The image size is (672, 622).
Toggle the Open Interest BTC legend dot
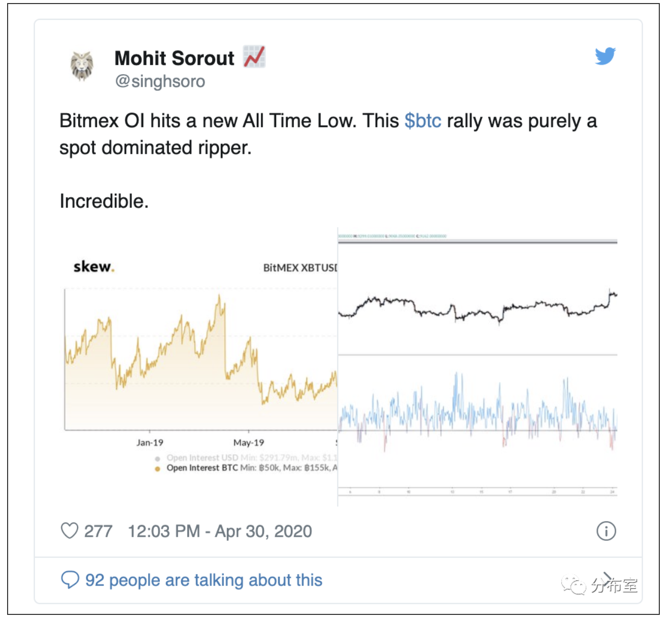pyautogui.click(x=157, y=468)
